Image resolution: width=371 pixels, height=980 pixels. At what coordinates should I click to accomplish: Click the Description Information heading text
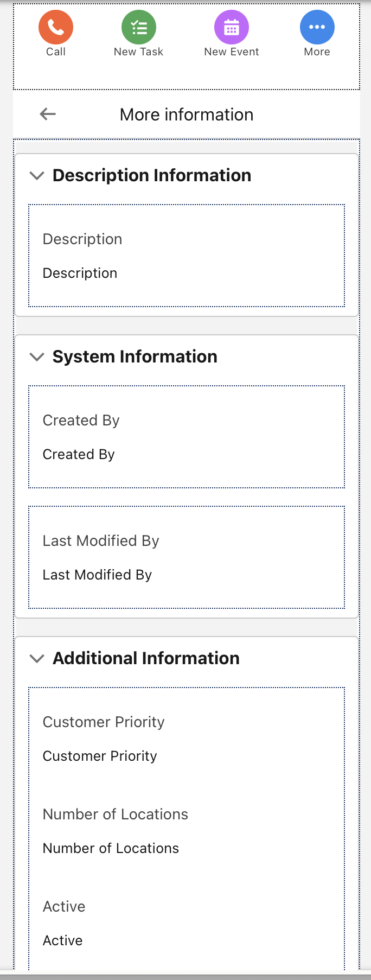151,175
